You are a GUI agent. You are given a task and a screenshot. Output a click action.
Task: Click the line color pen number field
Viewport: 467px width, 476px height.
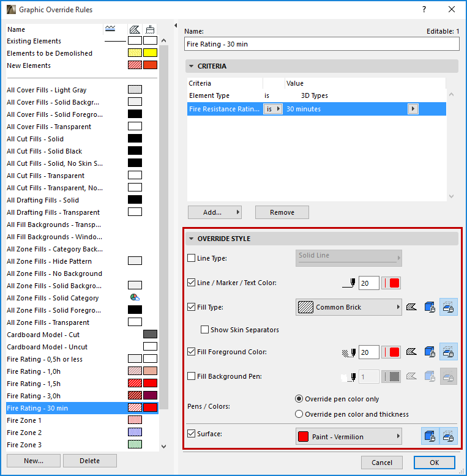(x=368, y=283)
